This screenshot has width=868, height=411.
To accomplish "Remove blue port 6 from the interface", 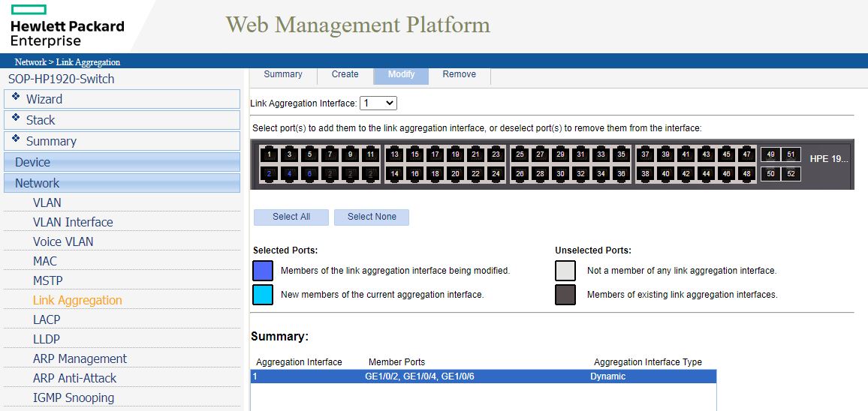I will 309,174.
